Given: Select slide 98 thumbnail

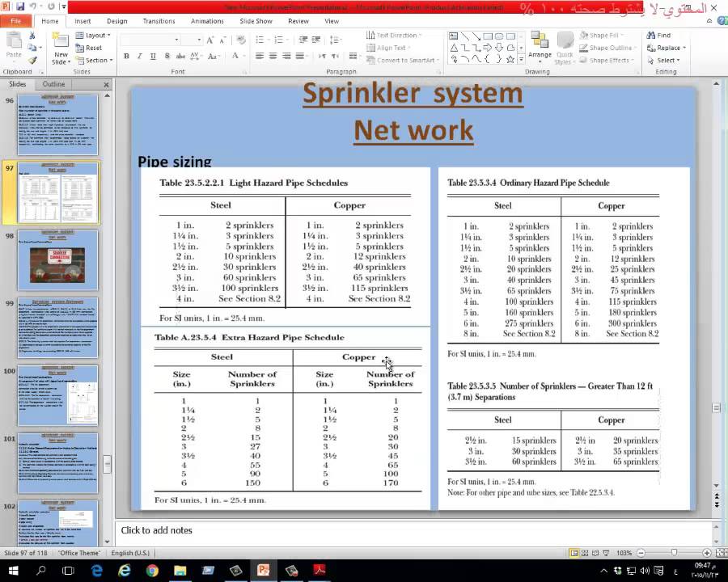Looking at the screenshot, I should 57,261.
